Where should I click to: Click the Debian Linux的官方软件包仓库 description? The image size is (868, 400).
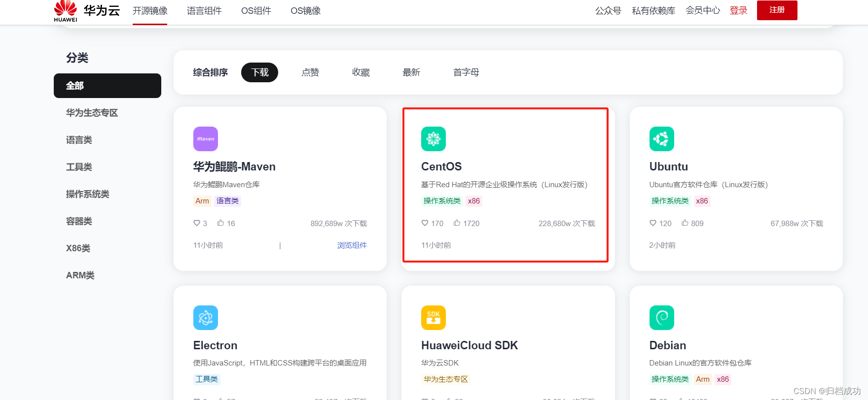(700, 363)
